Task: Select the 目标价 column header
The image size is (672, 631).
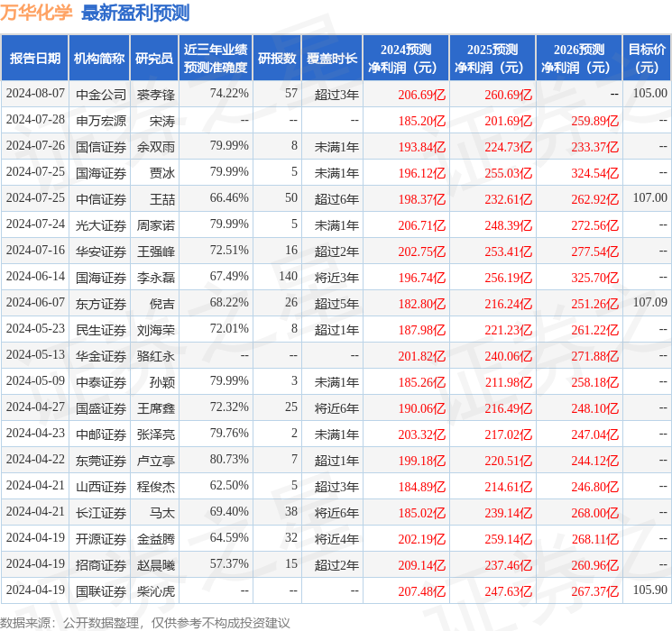Action: point(647,59)
